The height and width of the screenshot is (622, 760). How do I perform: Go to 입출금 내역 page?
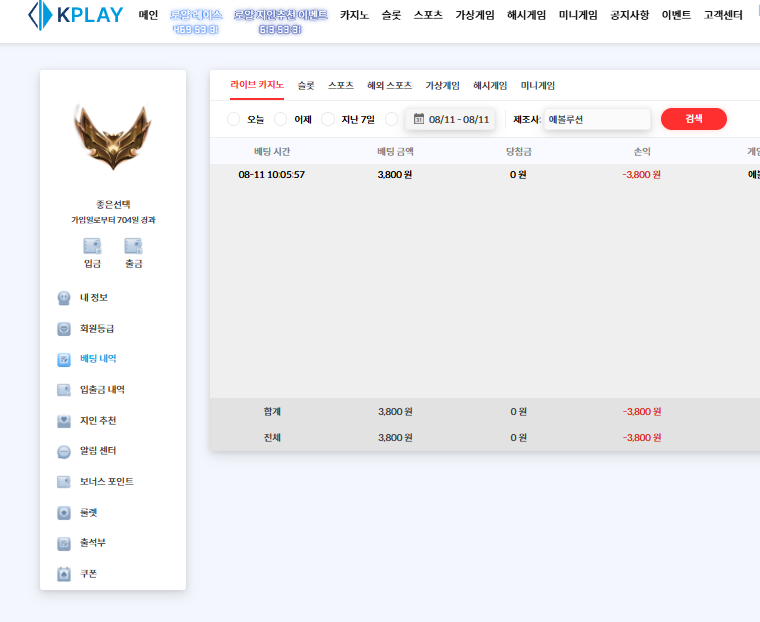pos(102,390)
